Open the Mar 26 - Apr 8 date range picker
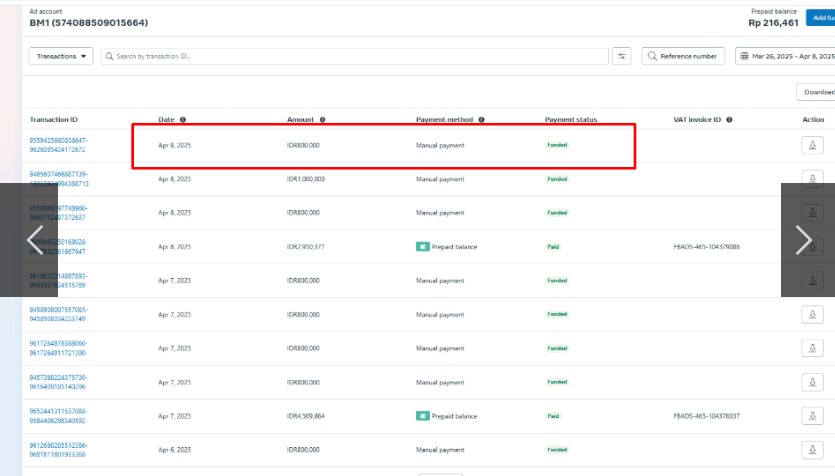This screenshot has height=476, width=835. 786,56
